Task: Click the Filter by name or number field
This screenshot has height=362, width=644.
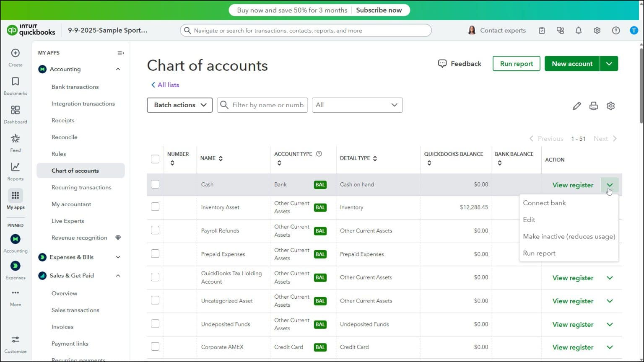Action: pyautogui.click(x=262, y=105)
